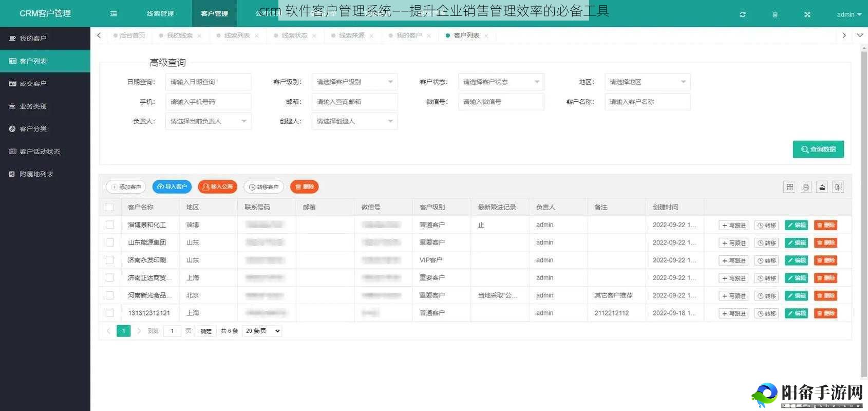Open the 负责人 dropdown
Screen dimensions: 868x411
[x=208, y=121]
